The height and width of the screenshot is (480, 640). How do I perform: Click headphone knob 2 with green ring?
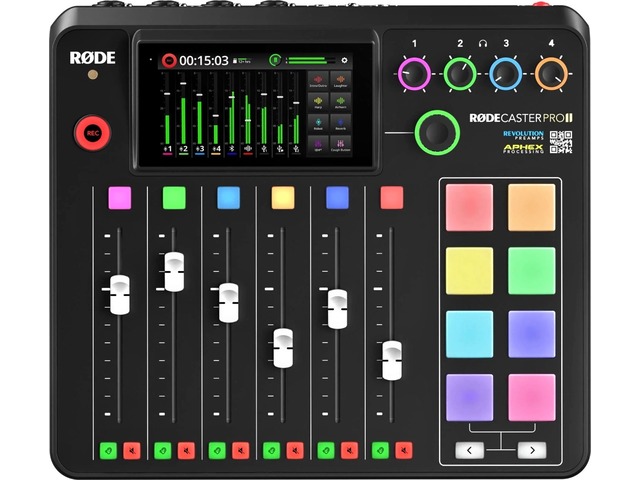[x=460, y=74]
